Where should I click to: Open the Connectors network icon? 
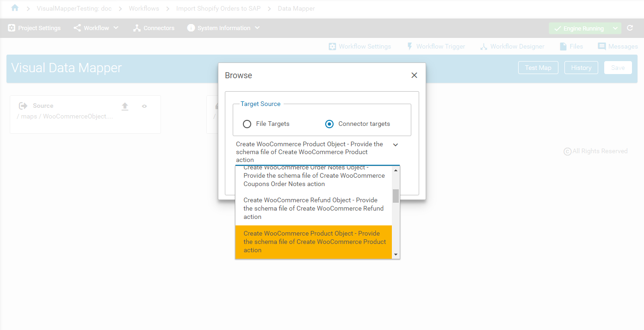136,28
